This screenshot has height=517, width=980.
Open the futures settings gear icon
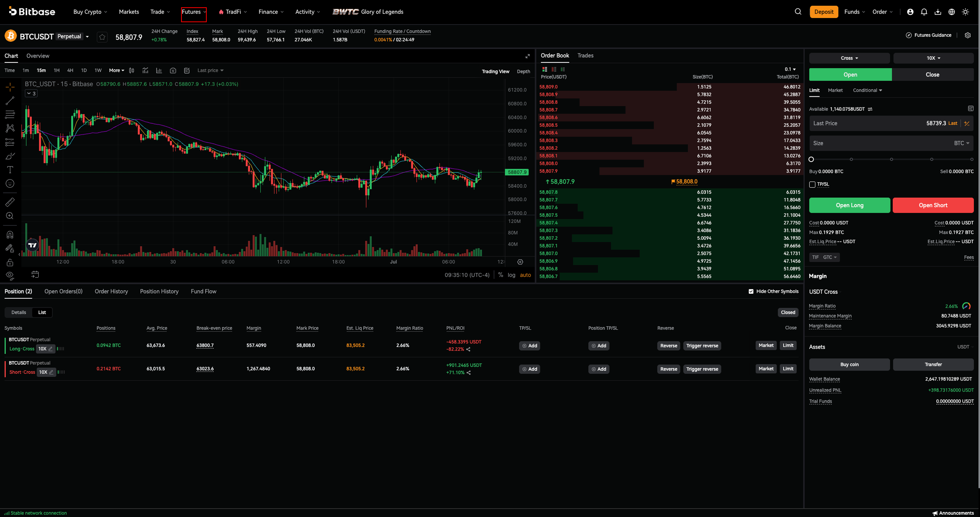pyautogui.click(x=968, y=35)
